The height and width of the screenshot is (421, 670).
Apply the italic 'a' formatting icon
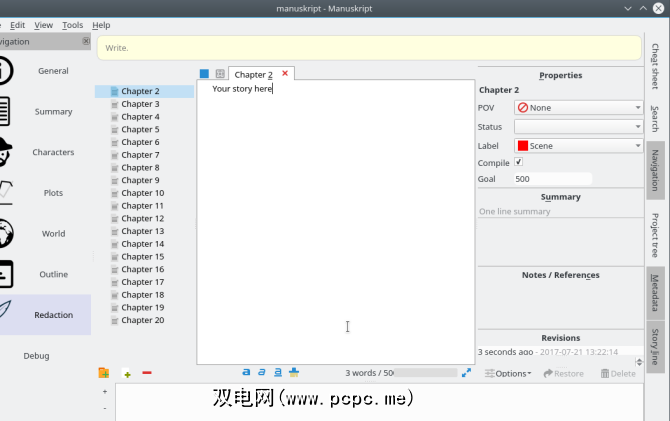[262, 372]
